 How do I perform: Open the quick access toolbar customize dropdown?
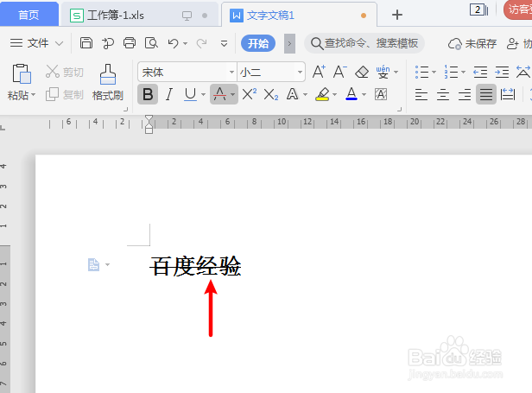pos(224,43)
